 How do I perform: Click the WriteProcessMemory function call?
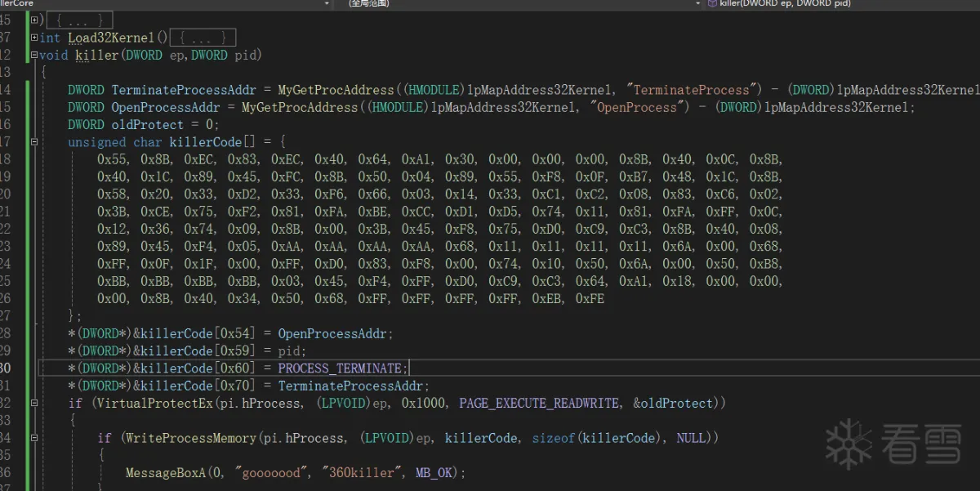click(x=191, y=438)
